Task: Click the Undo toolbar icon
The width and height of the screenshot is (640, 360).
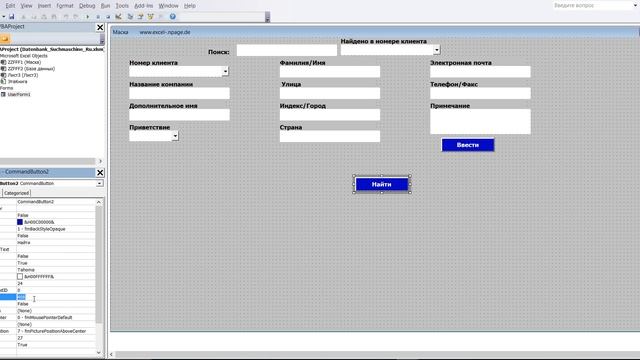Action: point(66,17)
